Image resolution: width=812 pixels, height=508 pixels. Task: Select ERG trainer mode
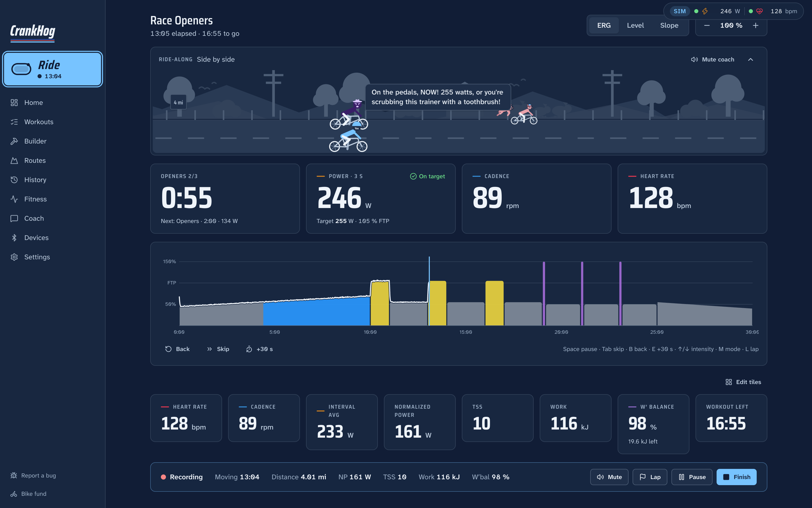604,26
